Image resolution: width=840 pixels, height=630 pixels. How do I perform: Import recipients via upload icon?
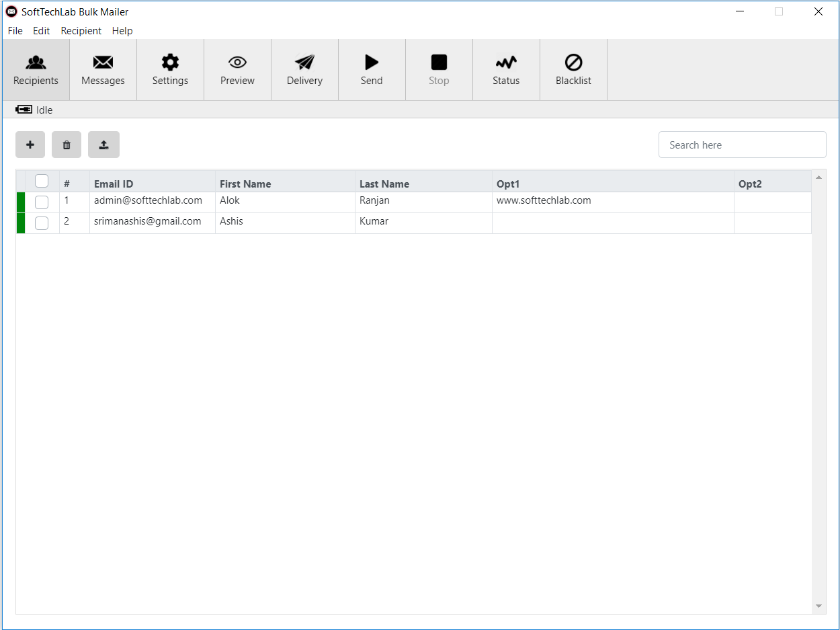tap(103, 145)
